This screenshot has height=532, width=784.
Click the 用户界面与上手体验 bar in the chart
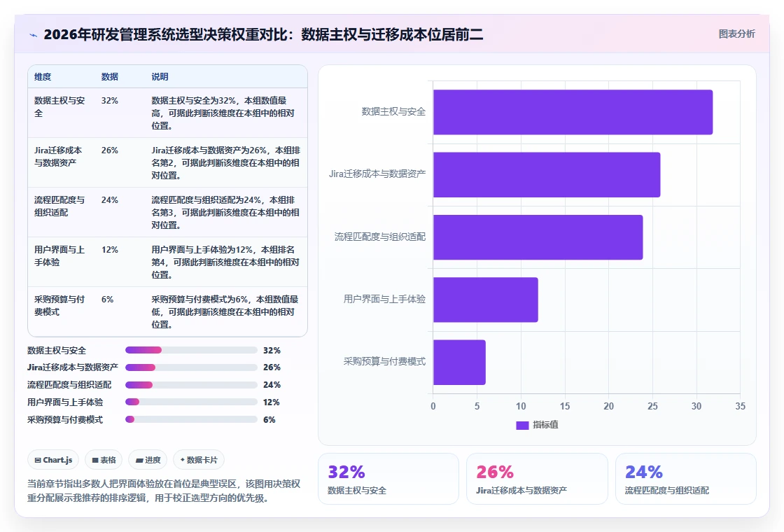486,300
